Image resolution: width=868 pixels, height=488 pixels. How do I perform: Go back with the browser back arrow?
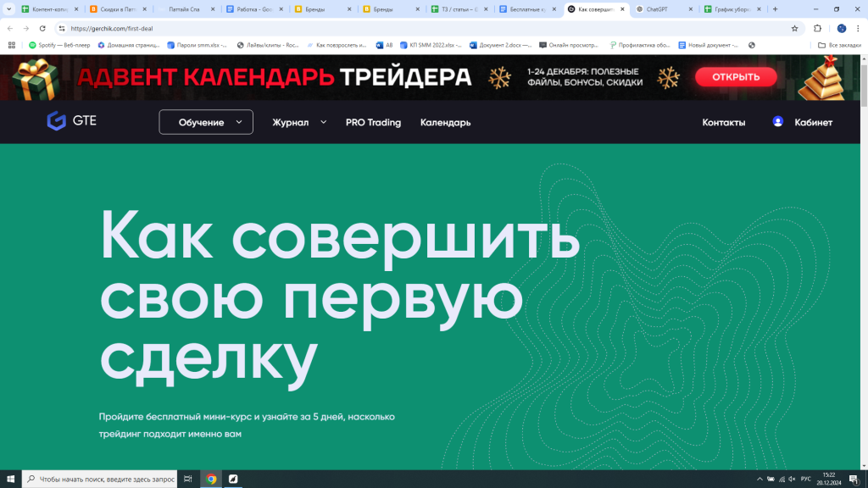pos(10,28)
